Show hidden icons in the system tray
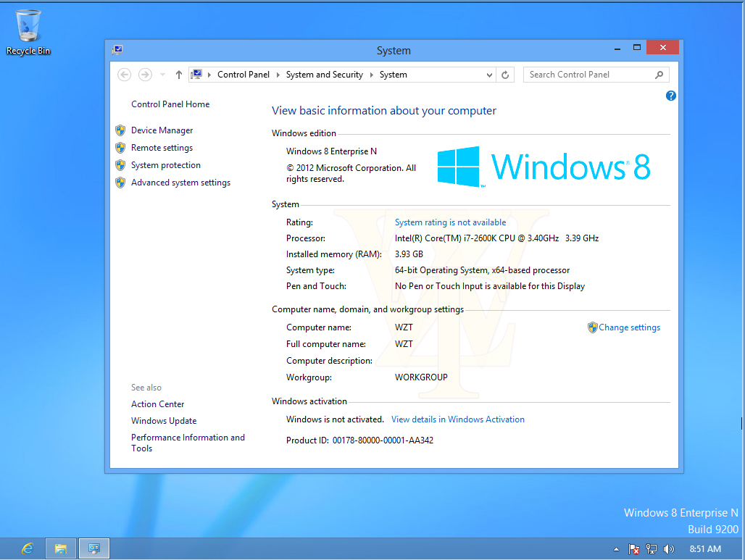This screenshot has width=745, height=560. [x=617, y=549]
